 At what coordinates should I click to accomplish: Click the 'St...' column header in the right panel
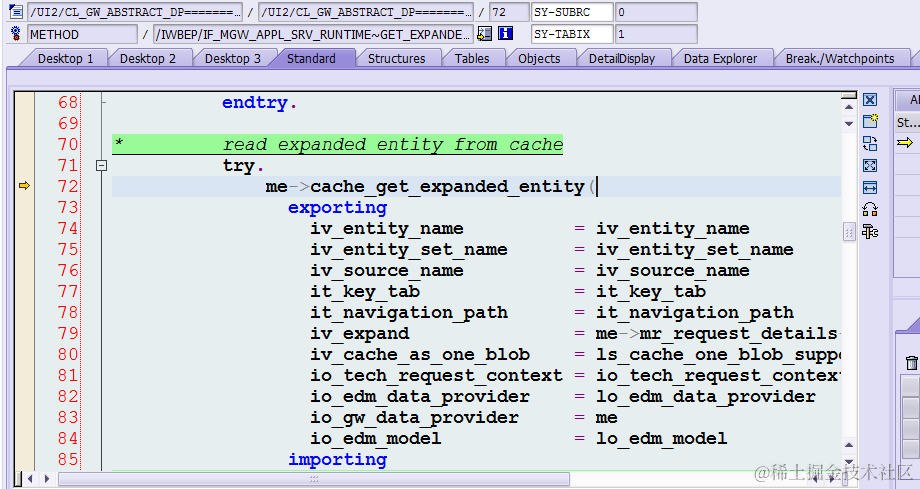click(x=907, y=123)
